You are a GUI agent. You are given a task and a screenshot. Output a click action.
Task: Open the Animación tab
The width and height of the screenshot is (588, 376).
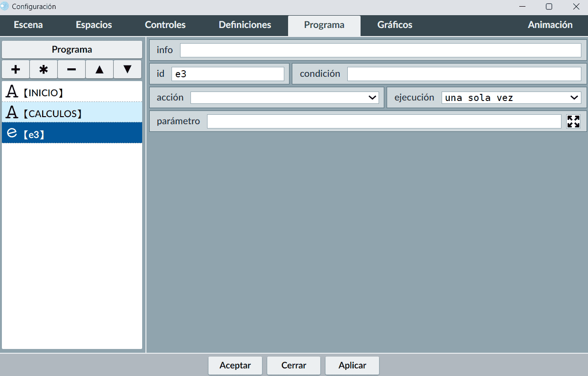pyautogui.click(x=550, y=25)
